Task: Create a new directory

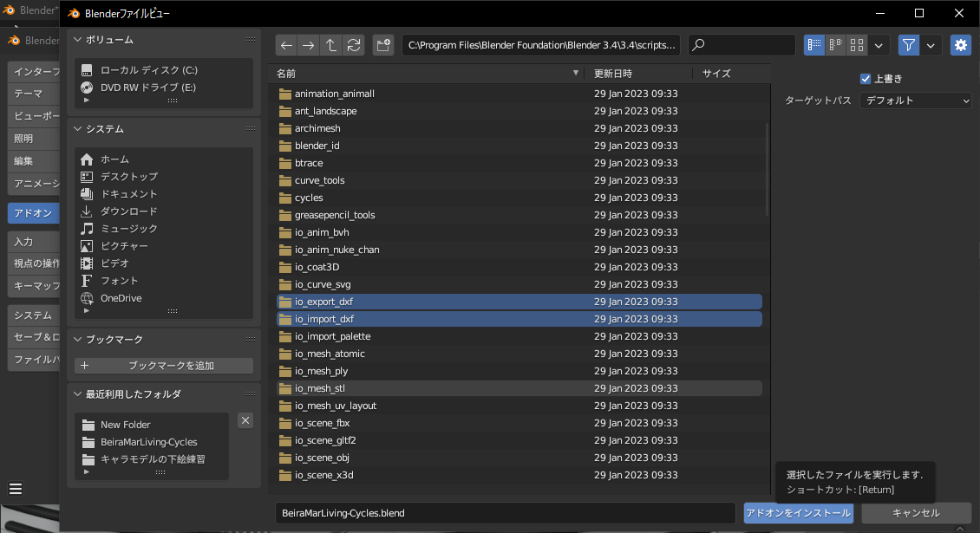Action: [x=383, y=45]
